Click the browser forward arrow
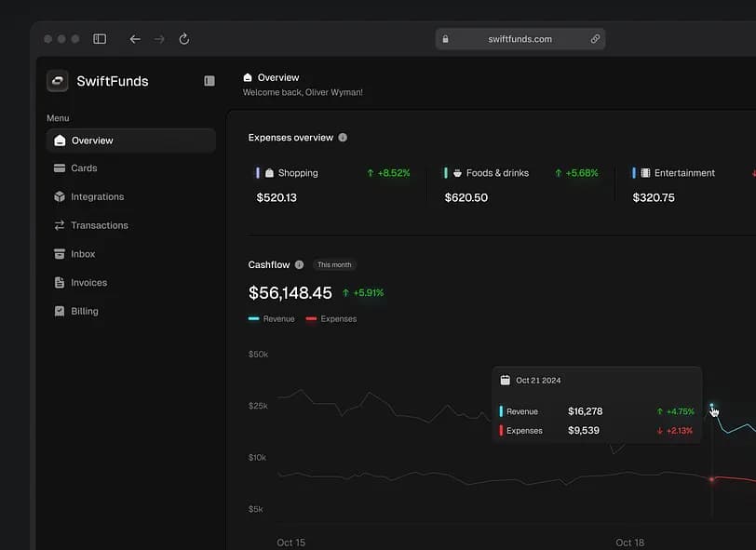The width and height of the screenshot is (756, 550). [x=159, y=39]
